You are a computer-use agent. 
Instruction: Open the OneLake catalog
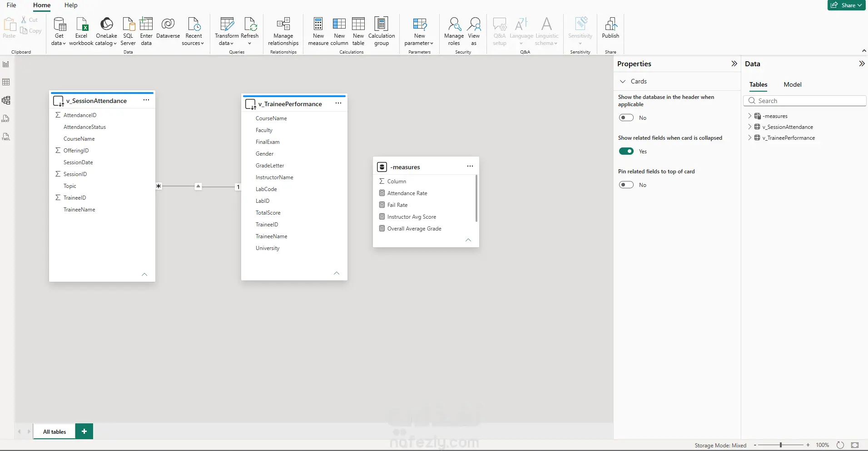(x=106, y=31)
